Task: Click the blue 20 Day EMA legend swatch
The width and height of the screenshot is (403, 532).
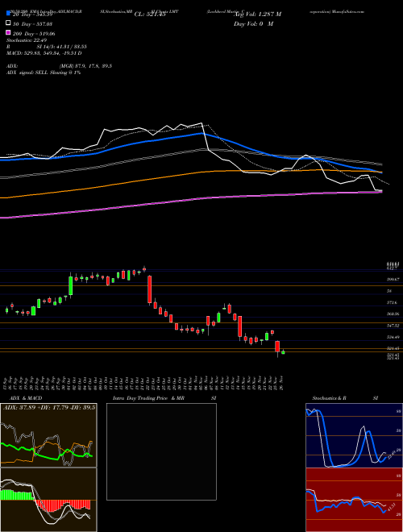Action: [x=8, y=14]
